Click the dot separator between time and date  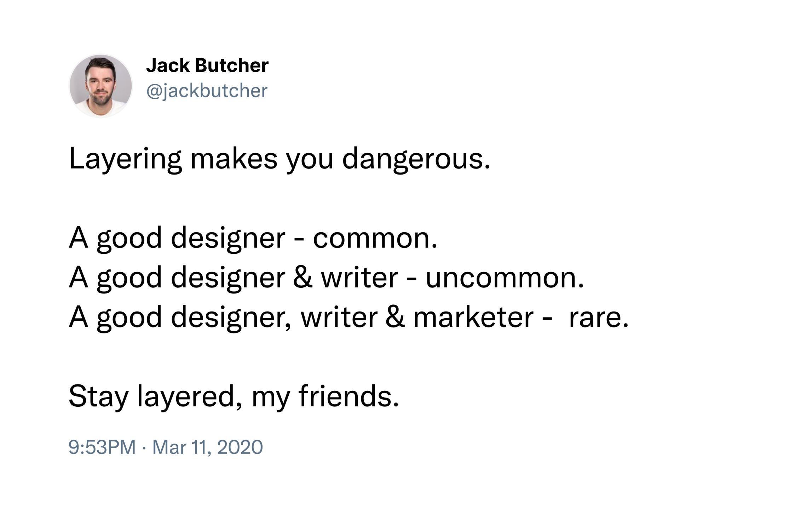tap(144, 447)
